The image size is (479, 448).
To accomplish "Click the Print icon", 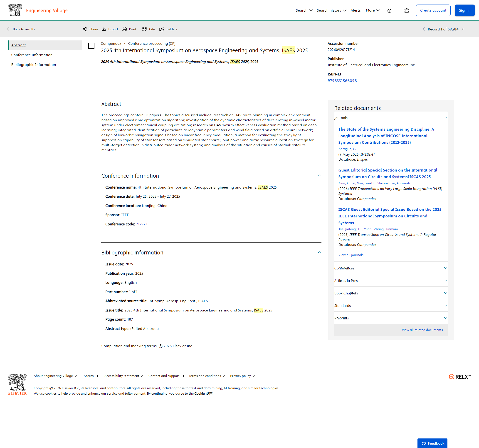I will pos(124,29).
